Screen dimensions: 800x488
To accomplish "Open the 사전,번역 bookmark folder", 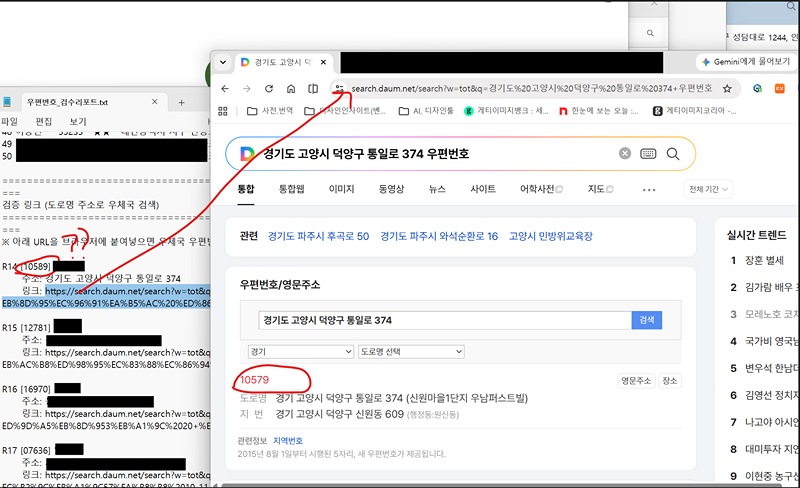I will (x=270, y=111).
